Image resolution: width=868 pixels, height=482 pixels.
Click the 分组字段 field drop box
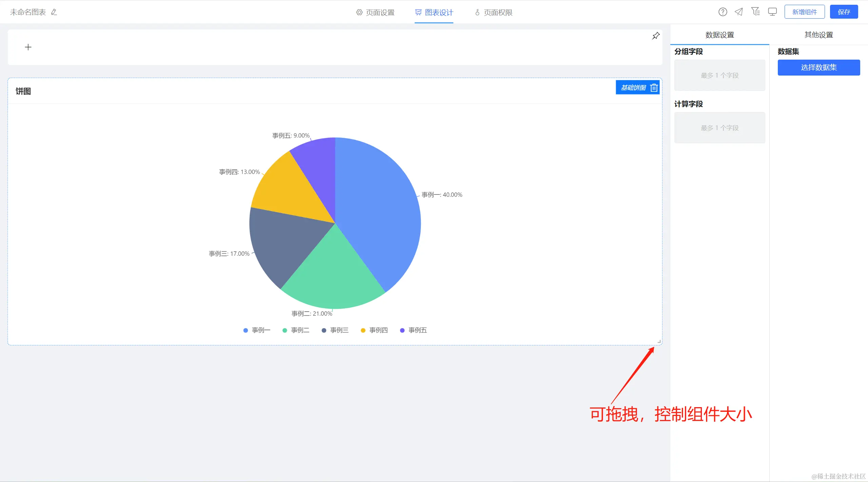click(x=719, y=76)
